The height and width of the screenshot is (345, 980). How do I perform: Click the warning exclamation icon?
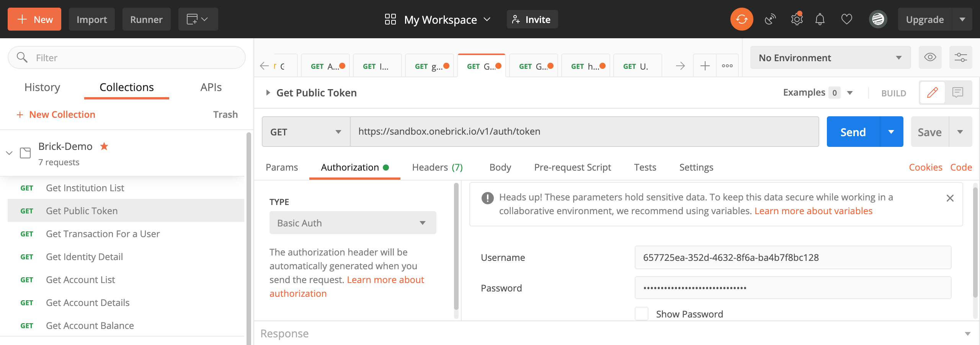coord(487,198)
